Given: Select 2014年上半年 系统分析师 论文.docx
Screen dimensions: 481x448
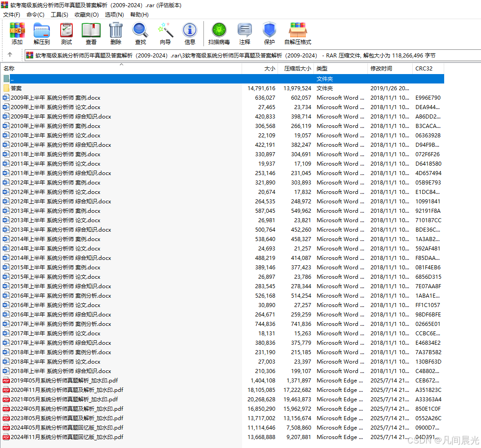Looking at the screenshot, I should click(x=223, y=249).
